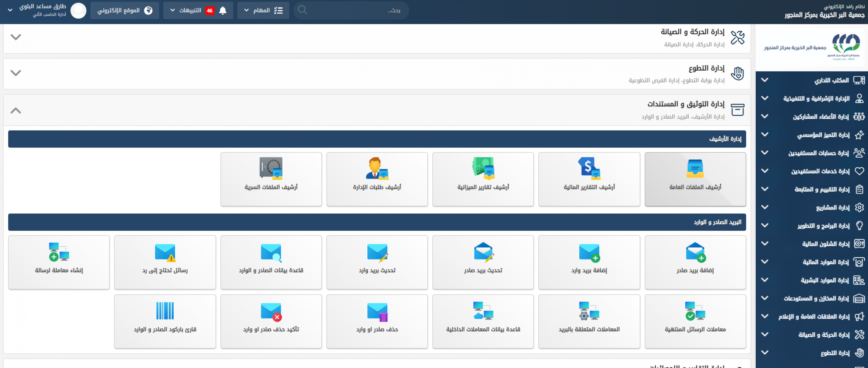Image resolution: width=868 pixels, height=368 pixels.
Task: Open the Tasks dropdown (المهام)
Action: (x=263, y=10)
